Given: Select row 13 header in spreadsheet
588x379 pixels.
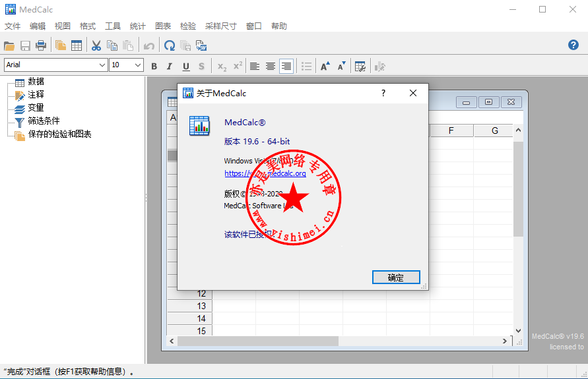Looking at the screenshot, I should (190, 306).
